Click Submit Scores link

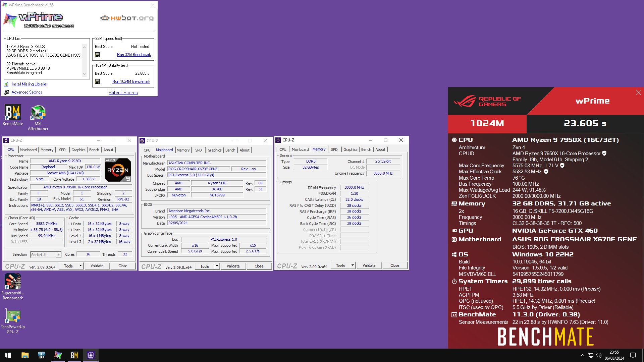pos(123,93)
